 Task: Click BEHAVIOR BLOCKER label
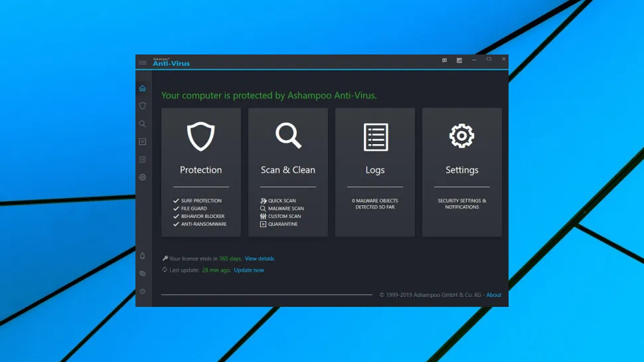203,216
